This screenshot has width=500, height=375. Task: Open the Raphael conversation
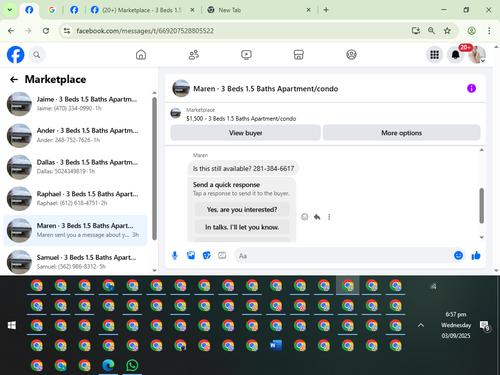75,198
